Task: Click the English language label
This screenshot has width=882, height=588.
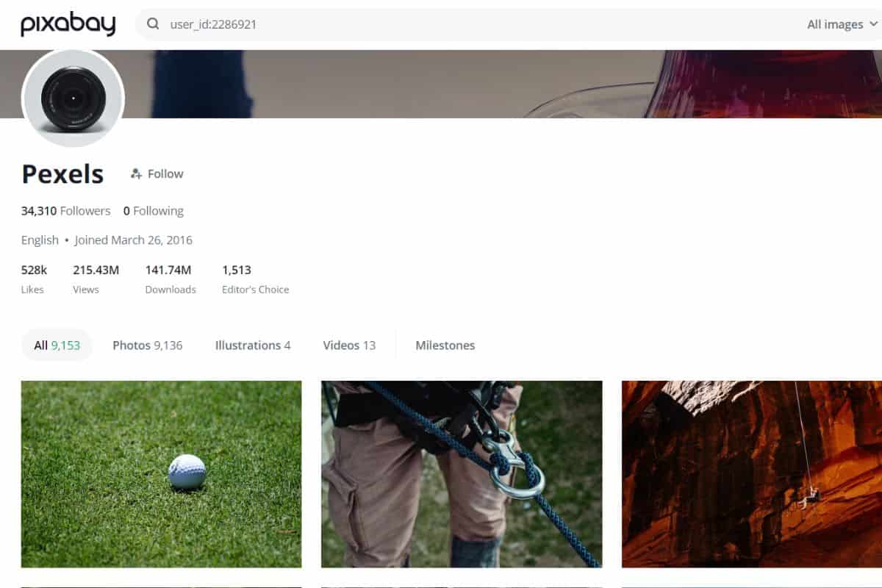Action: tap(40, 240)
